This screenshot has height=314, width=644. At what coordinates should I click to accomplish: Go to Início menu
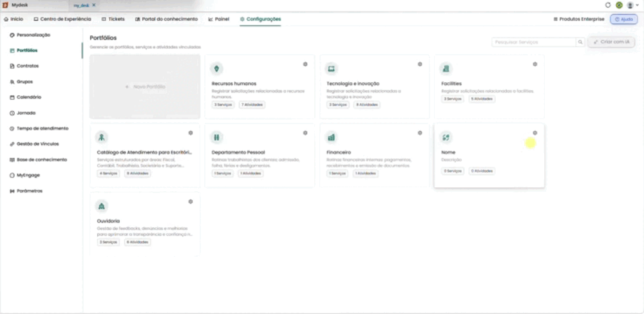14,19
